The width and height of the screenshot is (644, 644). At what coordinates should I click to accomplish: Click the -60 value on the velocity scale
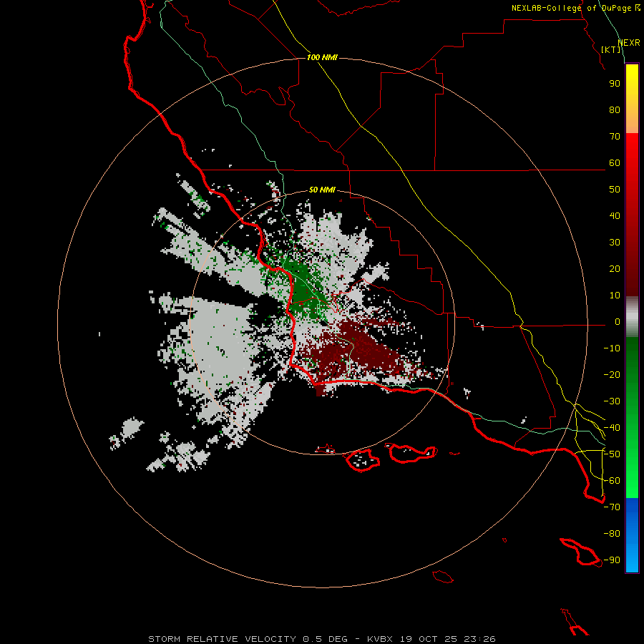pyautogui.click(x=612, y=481)
